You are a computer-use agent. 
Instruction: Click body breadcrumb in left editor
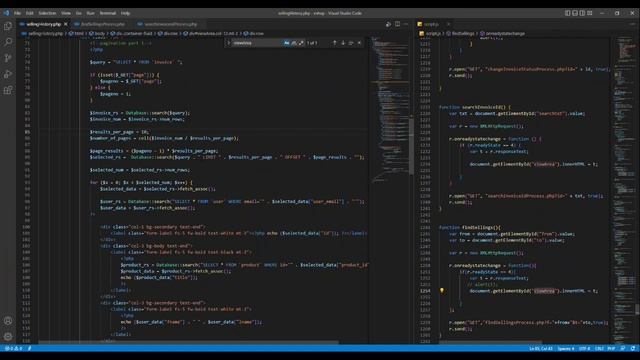pyautogui.click(x=99, y=33)
